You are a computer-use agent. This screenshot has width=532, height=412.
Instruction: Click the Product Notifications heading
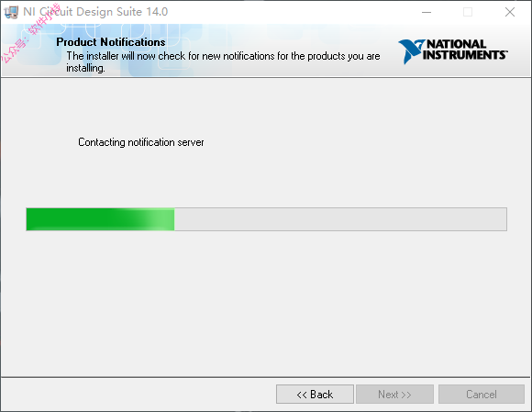[x=111, y=41]
